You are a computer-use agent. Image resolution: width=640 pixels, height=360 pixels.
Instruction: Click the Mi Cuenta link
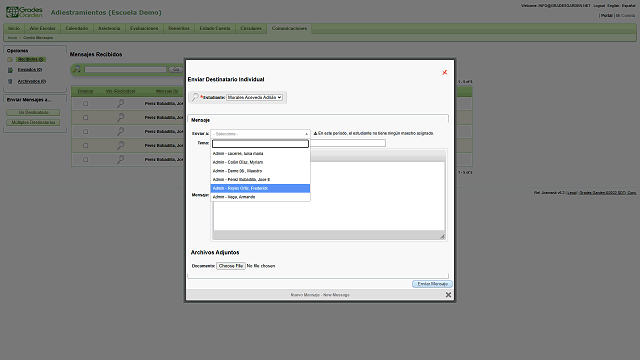625,16
